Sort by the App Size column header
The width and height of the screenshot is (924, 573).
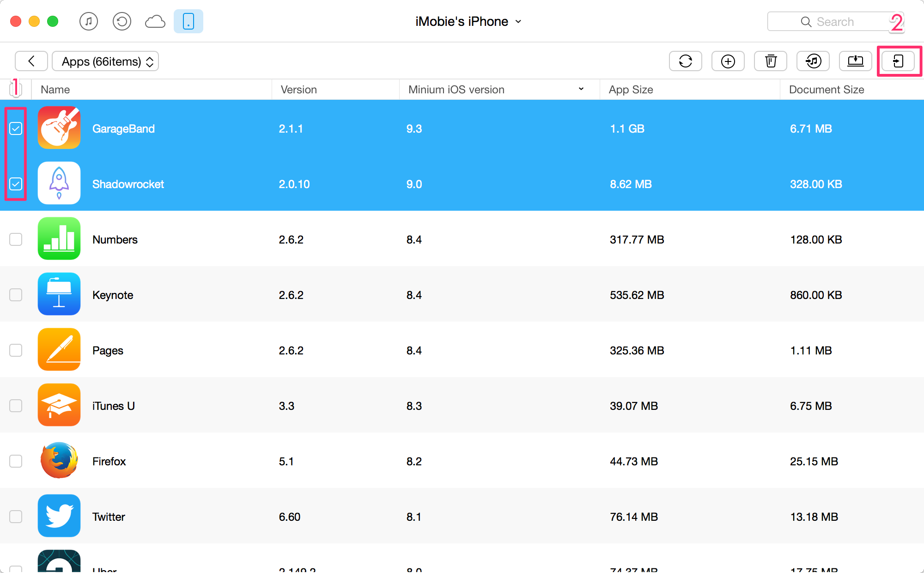(631, 90)
